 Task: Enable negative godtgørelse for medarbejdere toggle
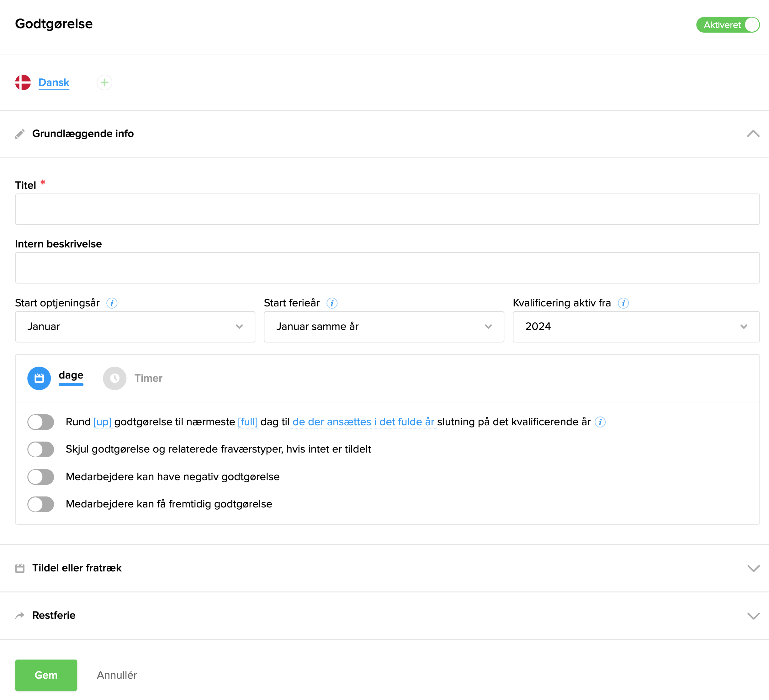tap(41, 477)
